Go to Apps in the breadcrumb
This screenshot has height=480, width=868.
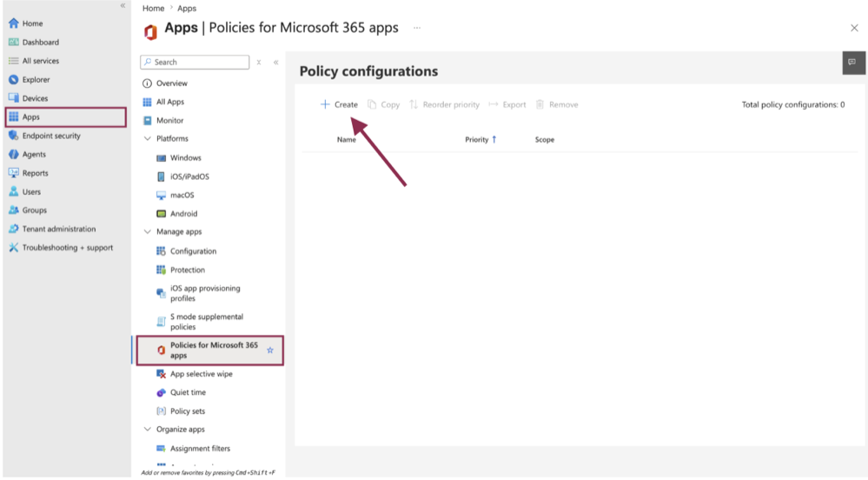coord(187,9)
